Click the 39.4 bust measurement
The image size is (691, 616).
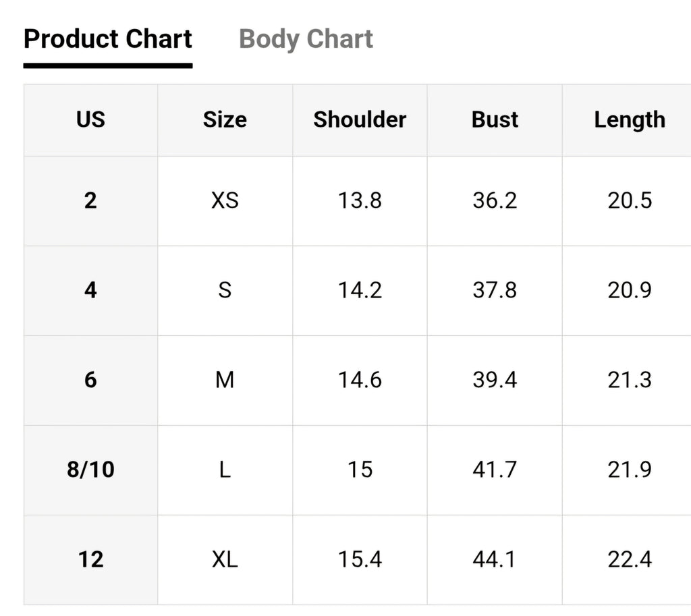click(495, 380)
